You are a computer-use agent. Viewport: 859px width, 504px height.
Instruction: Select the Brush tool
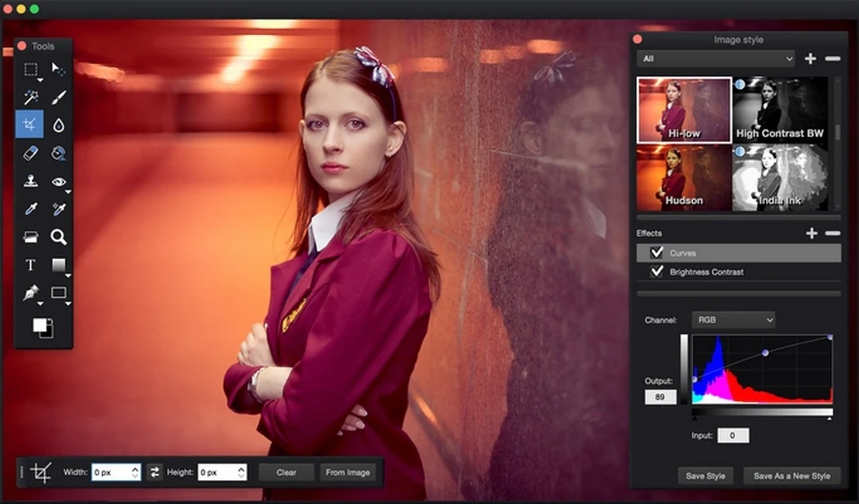click(x=59, y=97)
